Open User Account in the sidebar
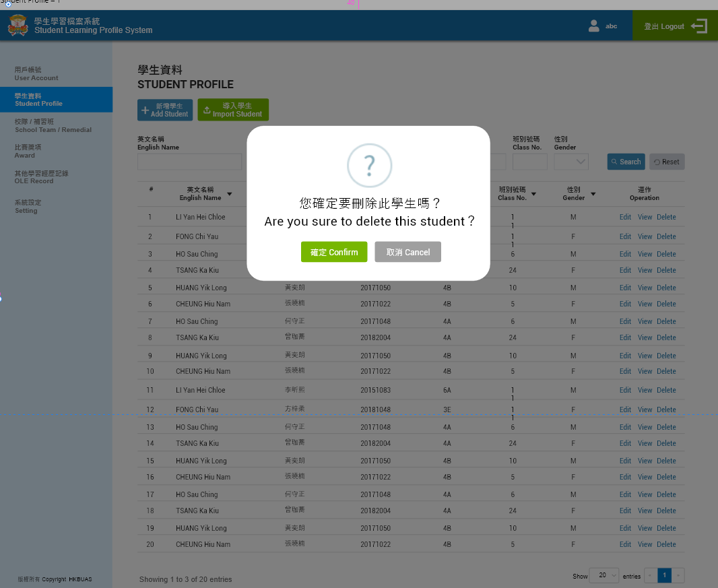 click(36, 73)
